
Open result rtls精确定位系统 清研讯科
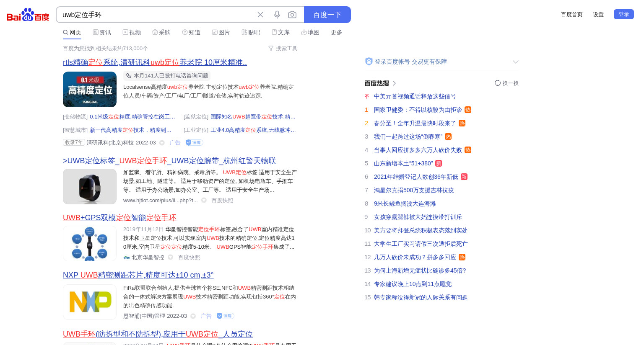[x=155, y=62]
